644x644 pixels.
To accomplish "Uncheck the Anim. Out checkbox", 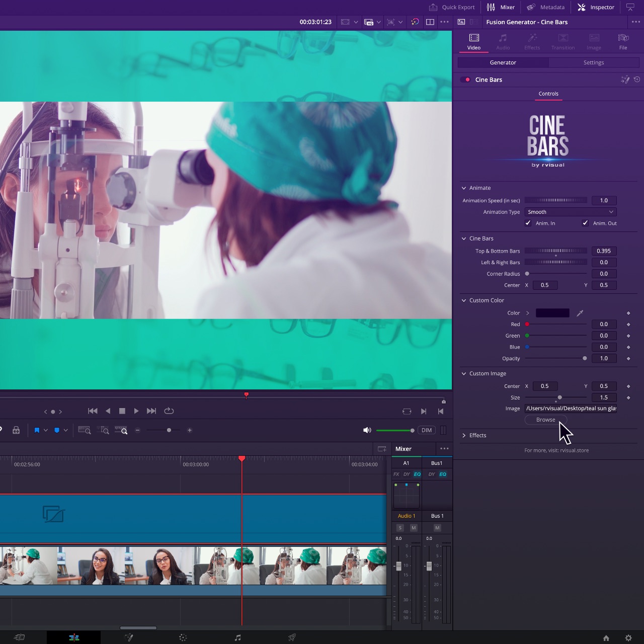I will [x=585, y=223].
